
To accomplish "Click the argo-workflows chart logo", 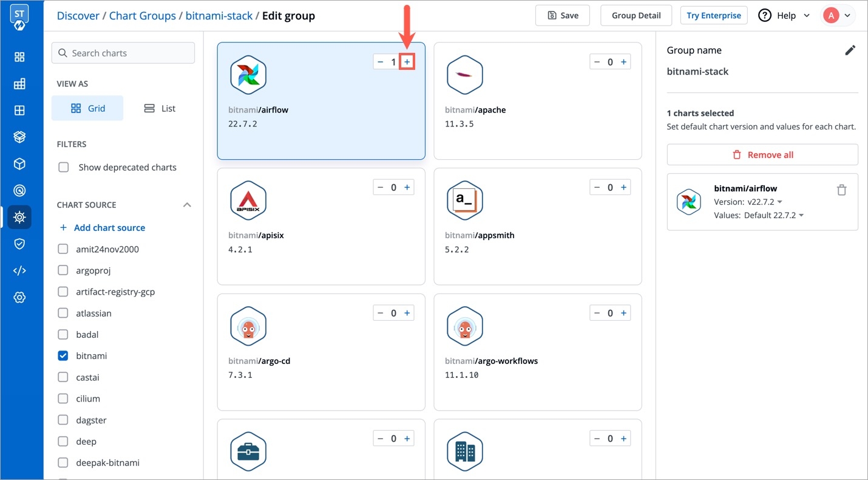I will [465, 326].
